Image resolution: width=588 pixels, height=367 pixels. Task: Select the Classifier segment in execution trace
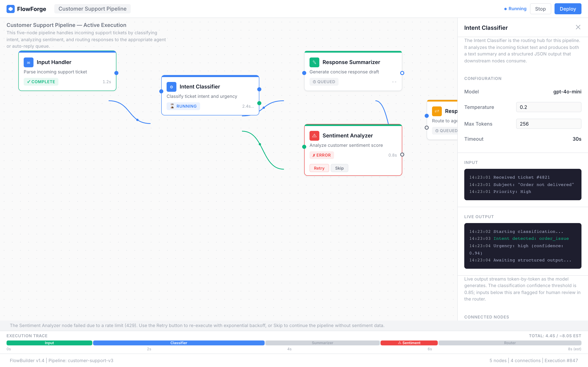179,343
